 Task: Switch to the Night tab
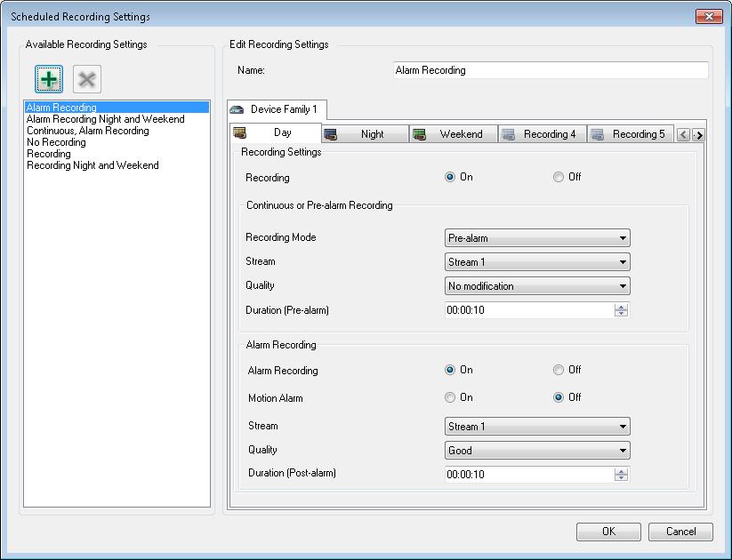[365, 134]
